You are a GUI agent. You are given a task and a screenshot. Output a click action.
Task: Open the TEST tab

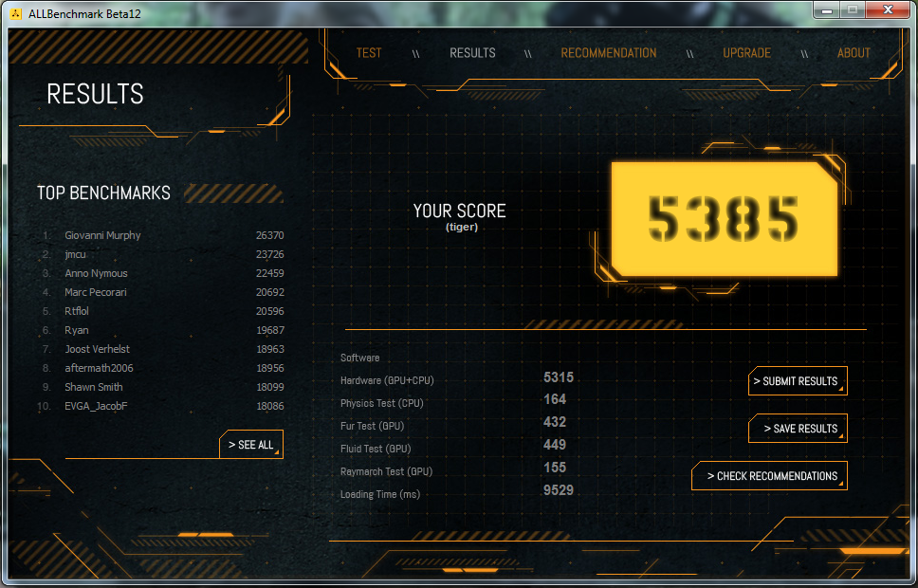tap(369, 53)
